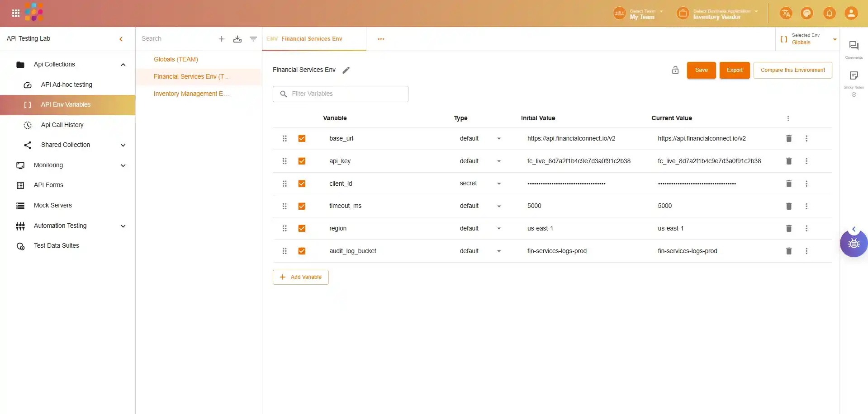The width and height of the screenshot is (868, 414).
Task: Disable the timeout_ms variable checkbox
Action: tap(302, 206)
